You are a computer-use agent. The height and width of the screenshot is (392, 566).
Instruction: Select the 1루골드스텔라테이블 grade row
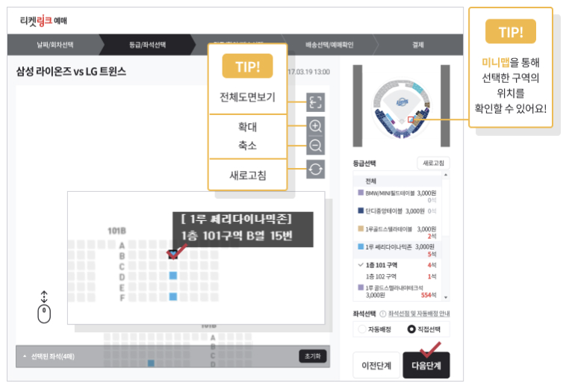pyautogui.click(x=397, y=232)
